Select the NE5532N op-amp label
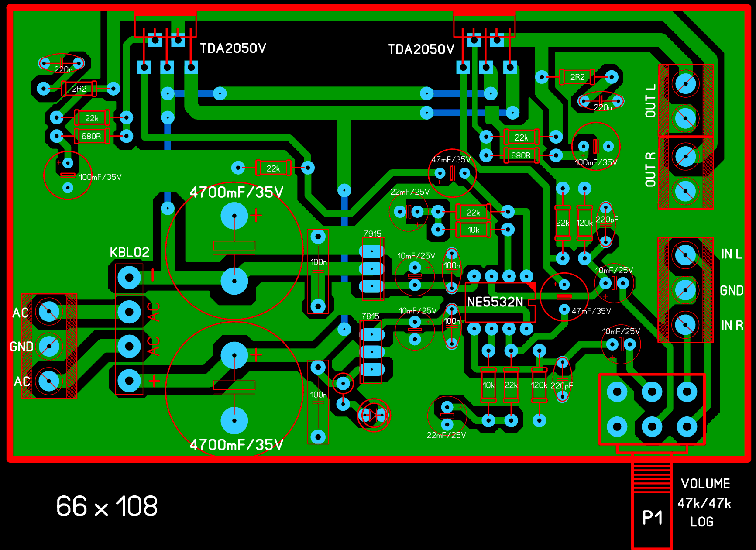This screenshot has height=550, width=756. 495,302
